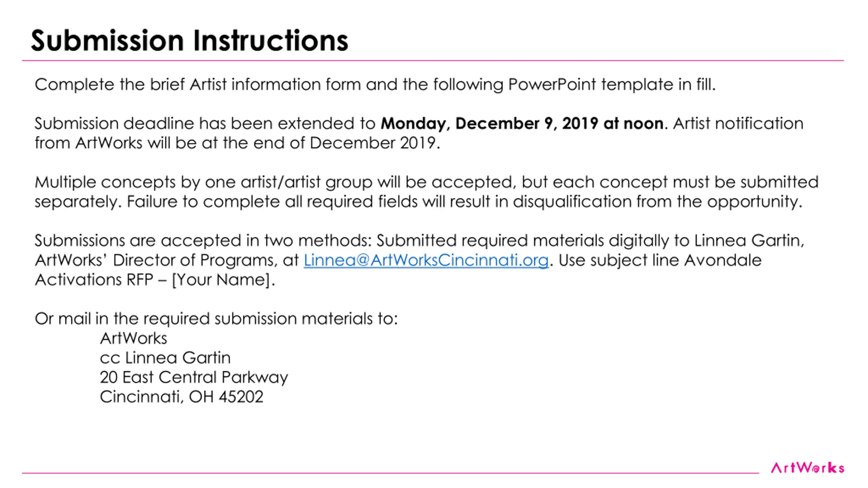Click the bold Monday, December 9, 2019 deadline
The width and height of the screenshot is (868, 488).
(522, 123)
